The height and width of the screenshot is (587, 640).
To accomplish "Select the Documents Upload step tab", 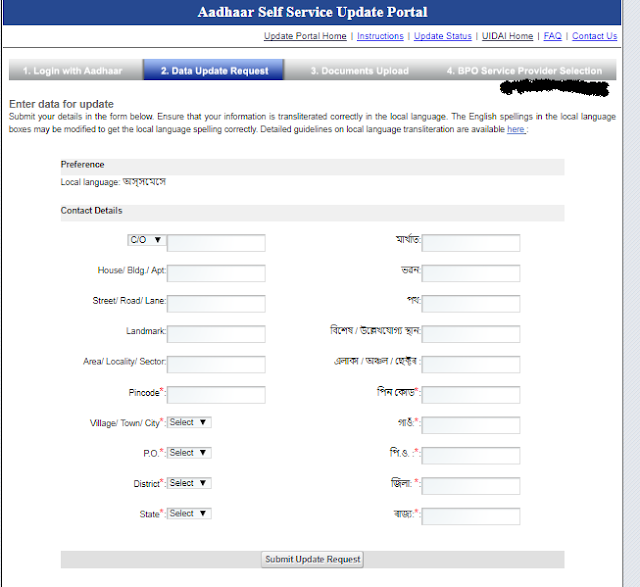I will coord(359,70).
